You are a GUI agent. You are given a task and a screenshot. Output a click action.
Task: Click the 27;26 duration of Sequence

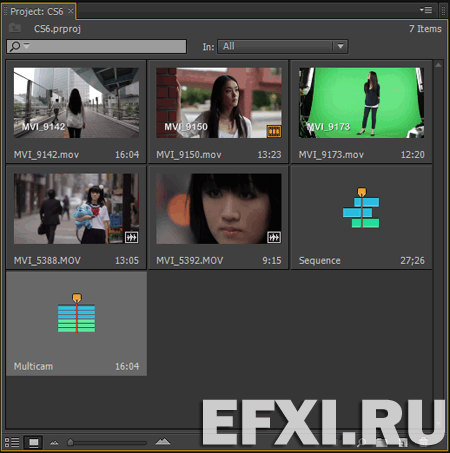coord(413,260)
